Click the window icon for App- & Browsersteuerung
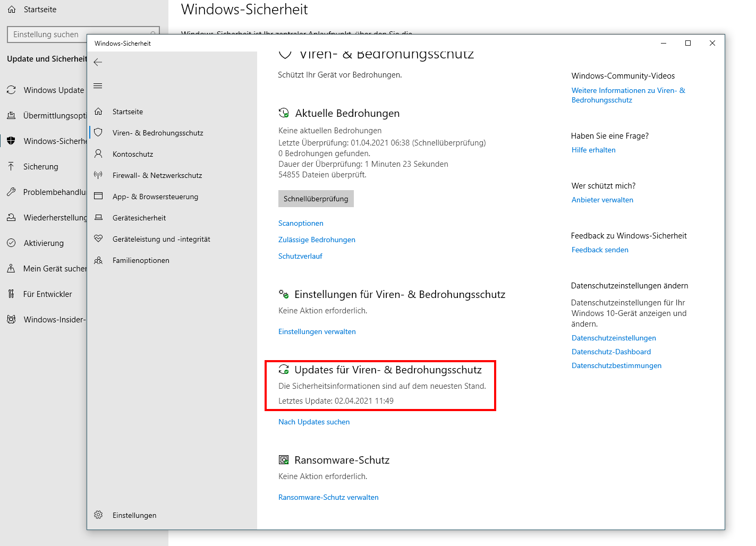 (x=98, y=196)
